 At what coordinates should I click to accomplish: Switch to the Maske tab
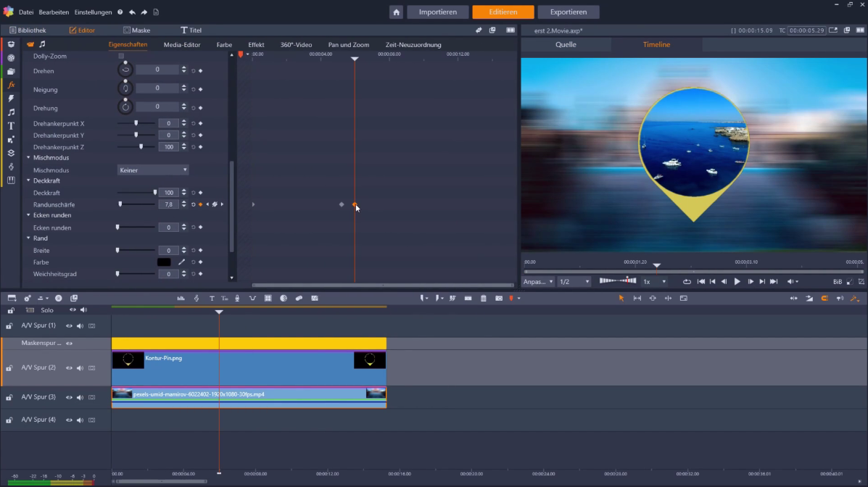[137, 30]
